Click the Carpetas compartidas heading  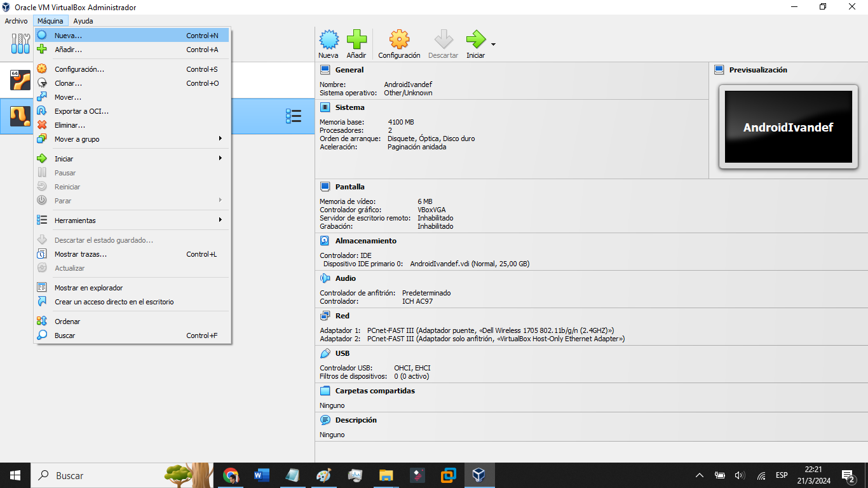[375, 391]
